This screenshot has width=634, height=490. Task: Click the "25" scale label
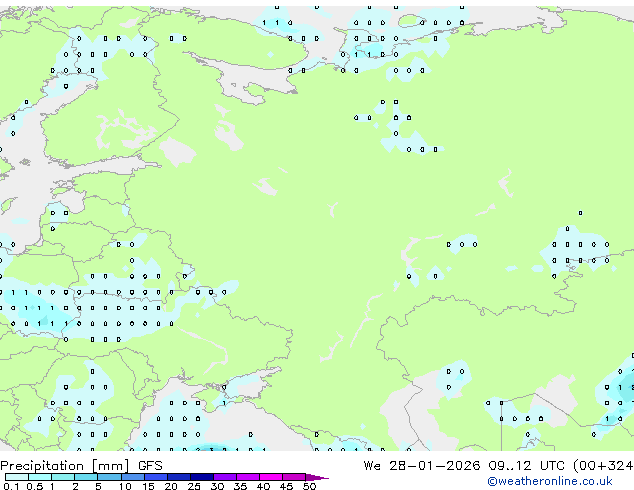tap(194, 486)
